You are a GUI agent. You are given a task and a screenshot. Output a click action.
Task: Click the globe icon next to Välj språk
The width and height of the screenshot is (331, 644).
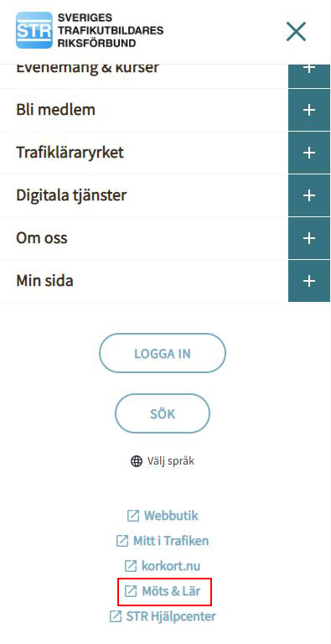point(137,461)
